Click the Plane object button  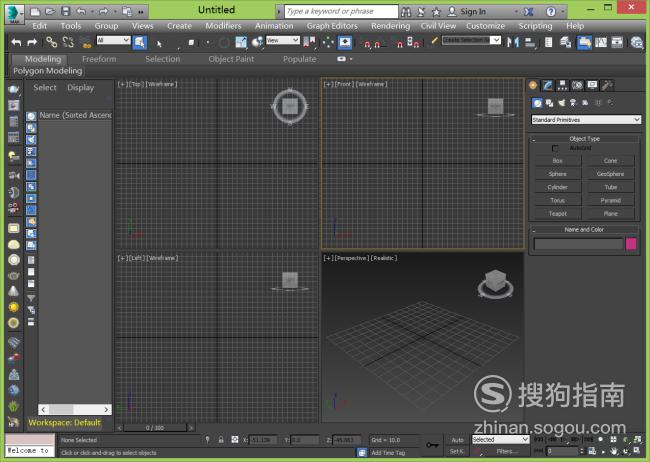(610, 214)
